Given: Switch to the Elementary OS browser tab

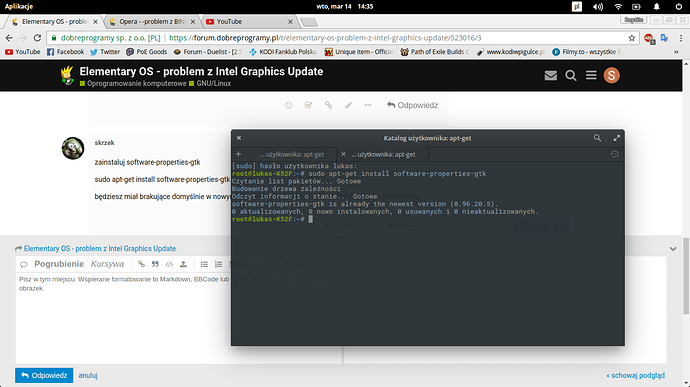Looking at the screenshot, I should coord(54,22).
